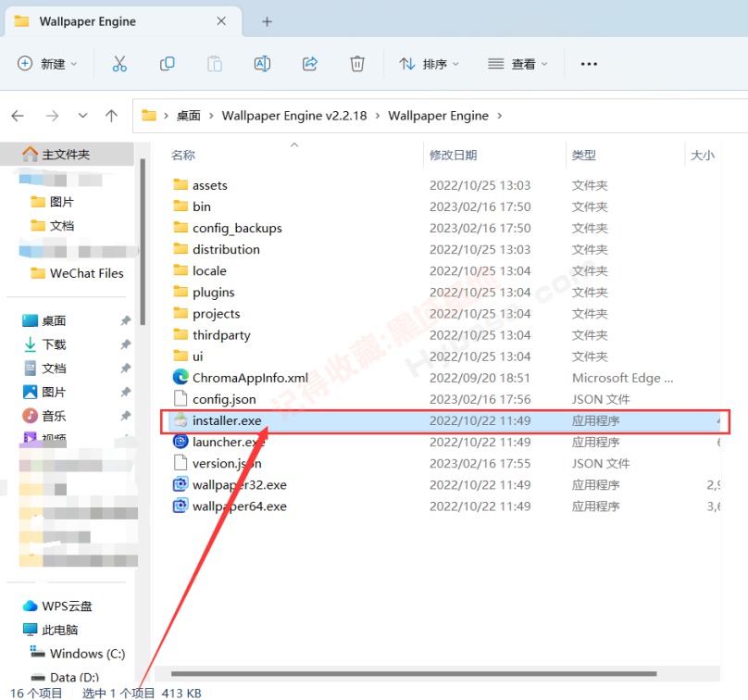Add a new tab with plus button
Viewport: 748px width, 700px height.
(x=268, y=21)
